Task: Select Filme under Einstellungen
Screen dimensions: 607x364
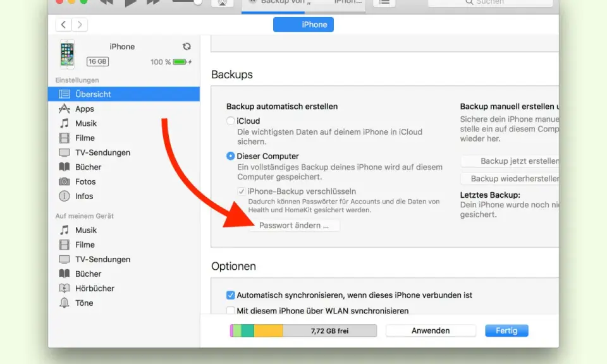Action: click(x=124, y=138)
